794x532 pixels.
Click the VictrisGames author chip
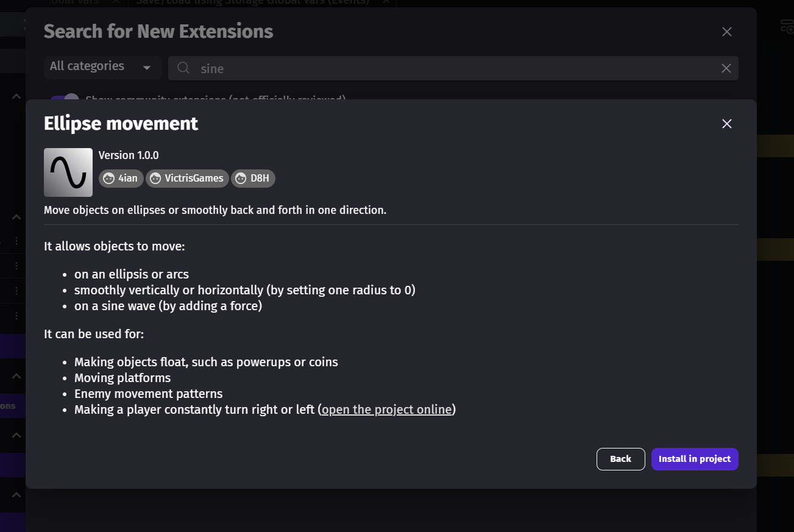187,179
